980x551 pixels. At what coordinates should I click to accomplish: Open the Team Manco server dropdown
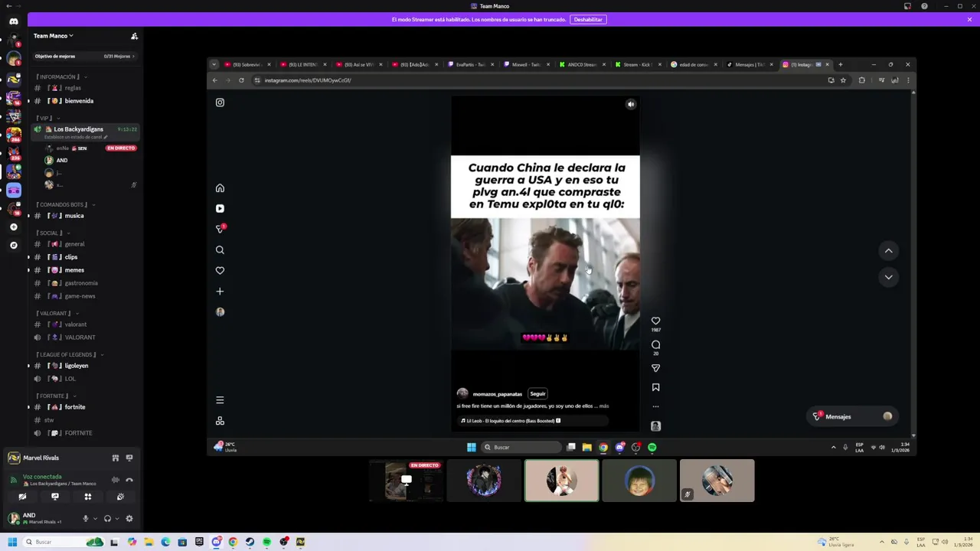[54, 36]
